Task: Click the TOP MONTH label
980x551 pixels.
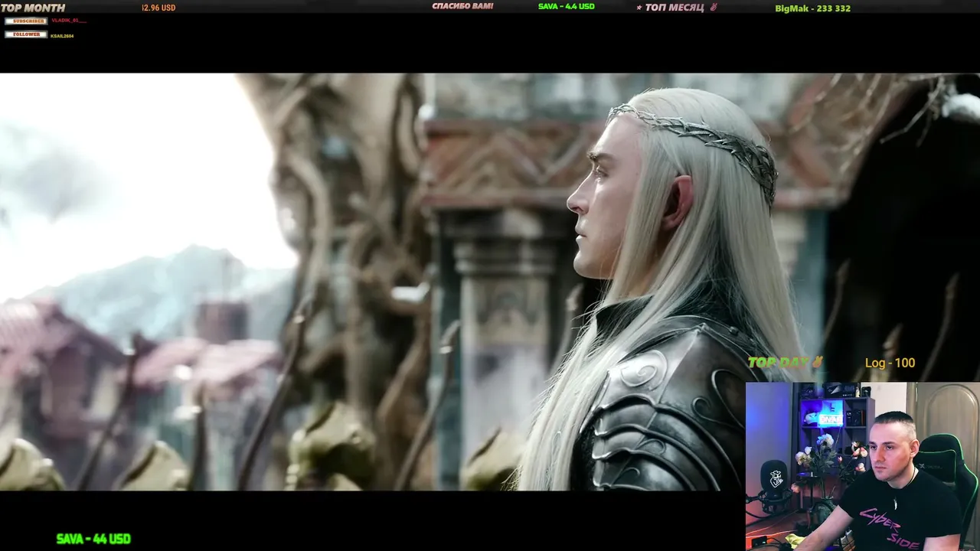Action: pyautogui.click(x=33, y=8)
